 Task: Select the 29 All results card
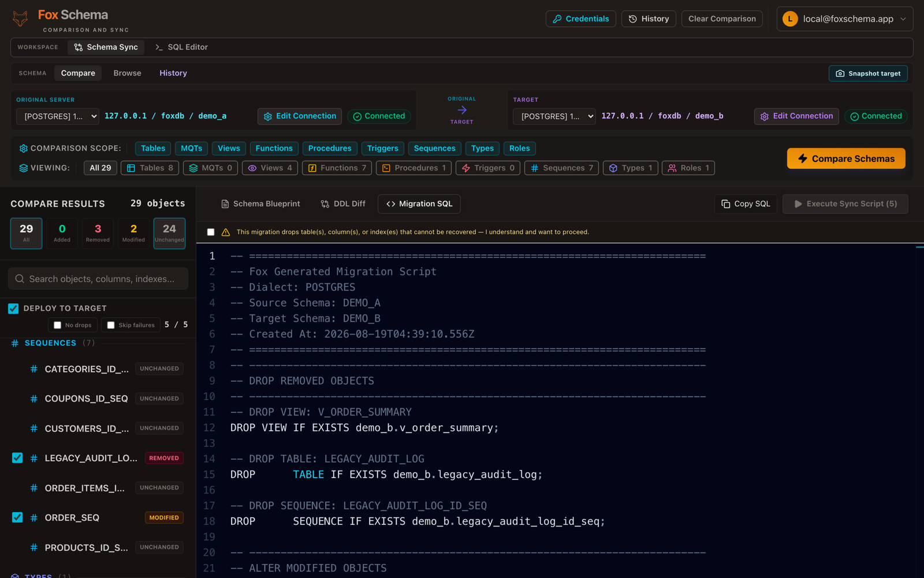(x=26, y=234)
